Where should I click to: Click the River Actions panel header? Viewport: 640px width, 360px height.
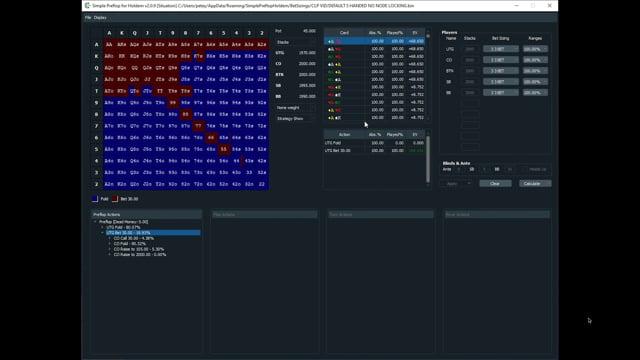click(497, 214)
